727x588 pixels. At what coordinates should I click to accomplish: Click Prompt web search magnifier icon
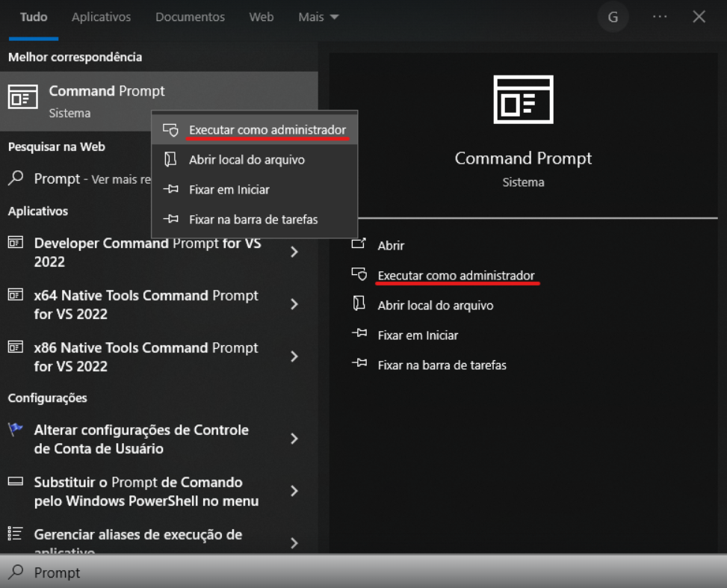(x=16, y=178)
